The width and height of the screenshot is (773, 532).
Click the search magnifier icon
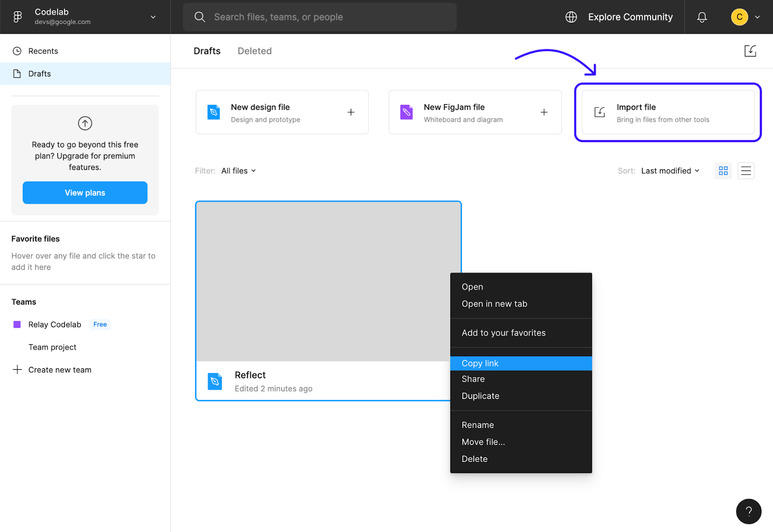[200, 17]
